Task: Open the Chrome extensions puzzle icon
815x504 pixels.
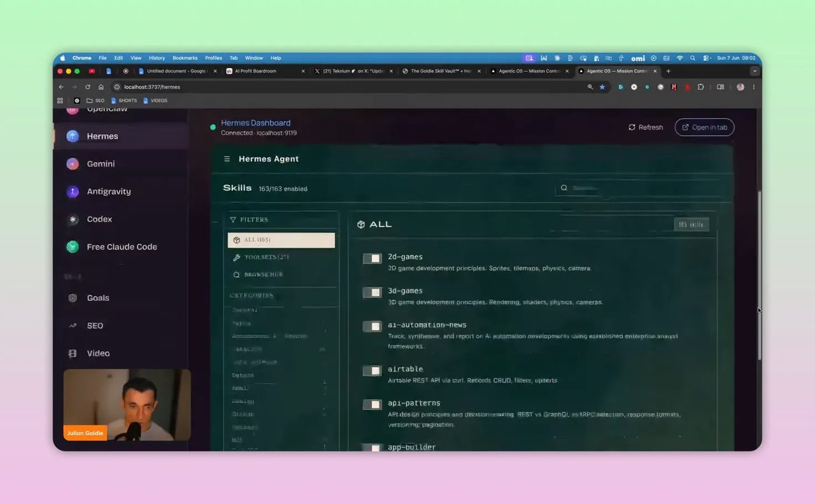Action: 701,87
